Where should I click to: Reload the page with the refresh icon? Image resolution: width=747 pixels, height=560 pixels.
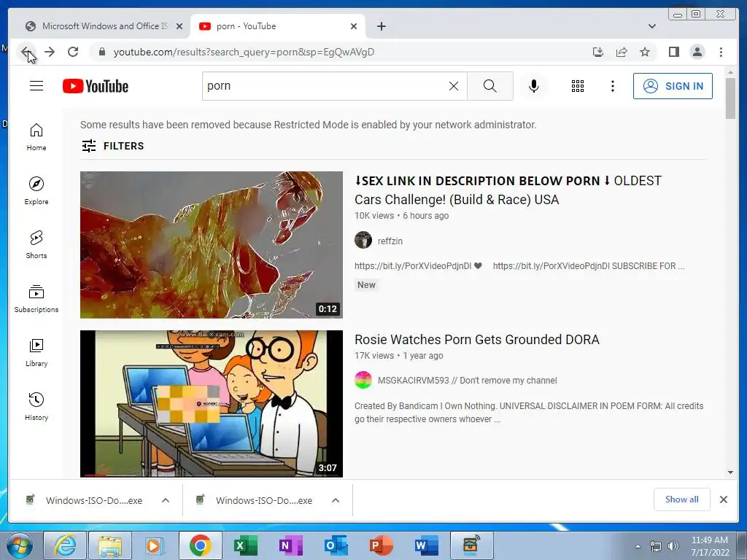click(73, 52)
